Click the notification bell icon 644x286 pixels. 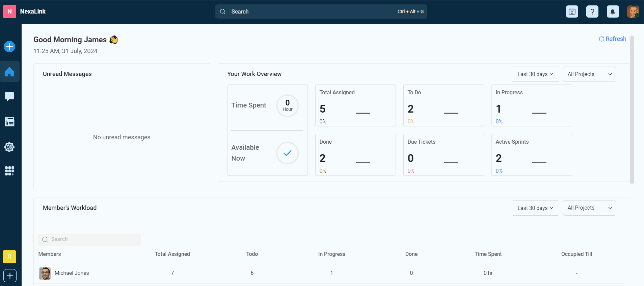pos(613,12)
